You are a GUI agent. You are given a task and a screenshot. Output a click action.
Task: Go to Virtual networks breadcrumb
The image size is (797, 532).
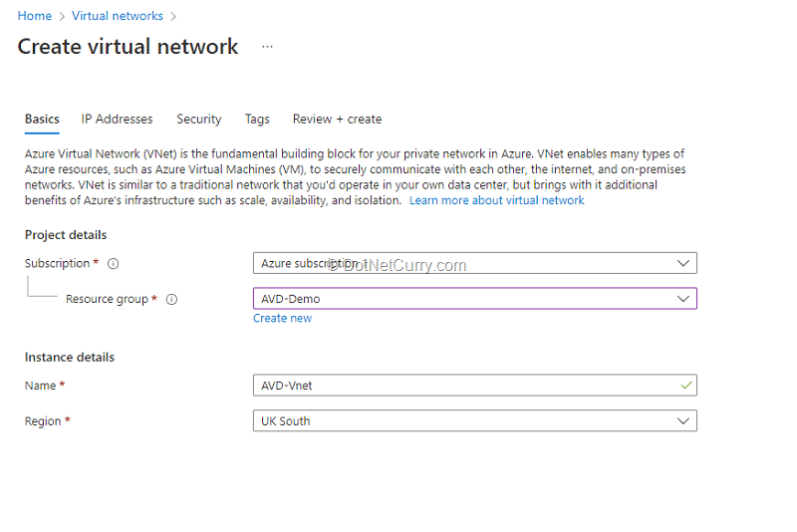coord(118,16)
